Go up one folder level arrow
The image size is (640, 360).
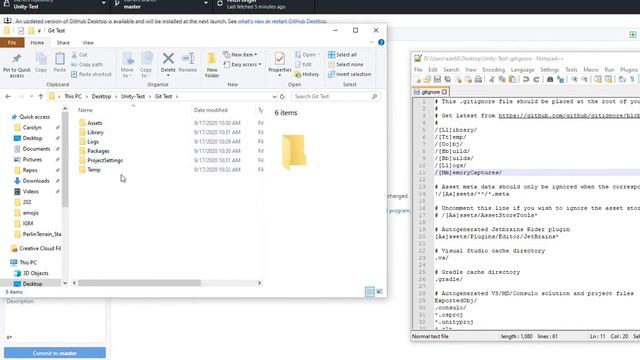(x=40, y=96)
